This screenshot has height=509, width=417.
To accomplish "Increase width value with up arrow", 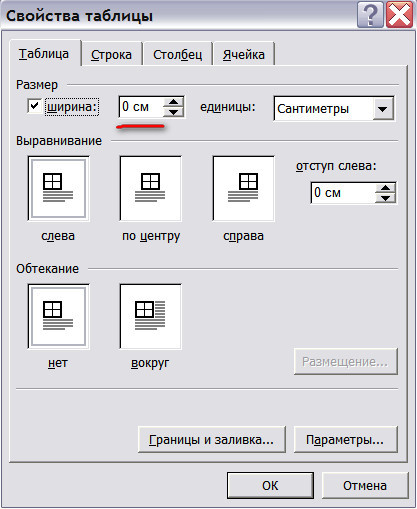I will (173, 102).
